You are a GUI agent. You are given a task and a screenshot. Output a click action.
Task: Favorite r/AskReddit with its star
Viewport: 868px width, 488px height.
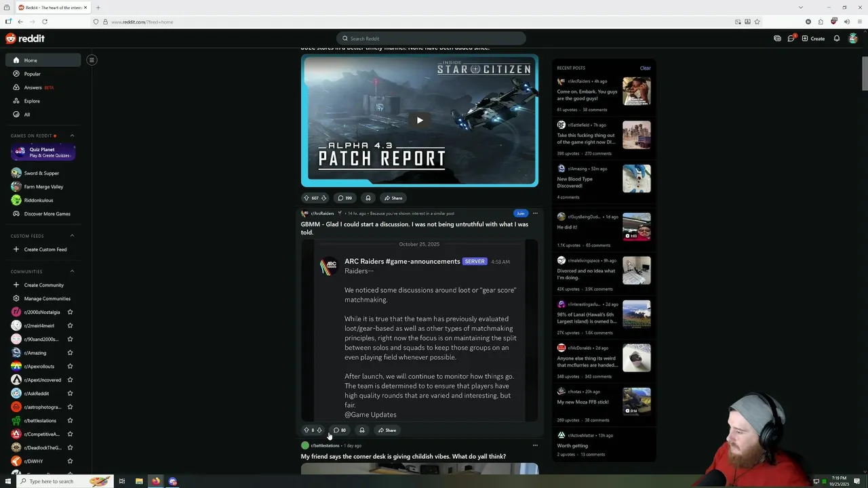(70, 393)
